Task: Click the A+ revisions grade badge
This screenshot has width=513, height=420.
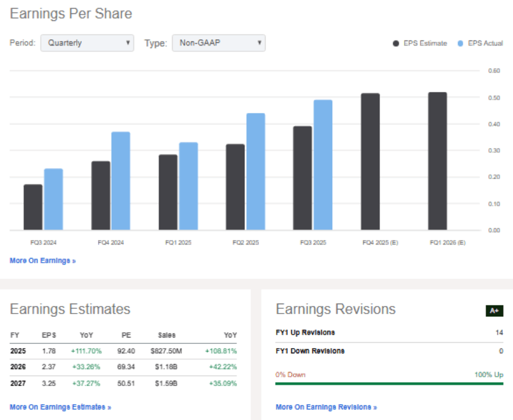Action: coord(494,311)
